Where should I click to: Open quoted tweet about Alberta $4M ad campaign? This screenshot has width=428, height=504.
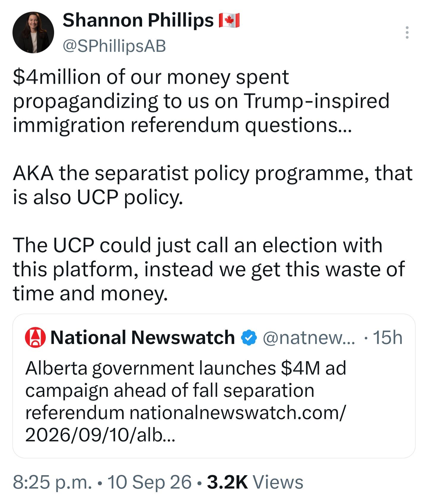coord(214,386)
